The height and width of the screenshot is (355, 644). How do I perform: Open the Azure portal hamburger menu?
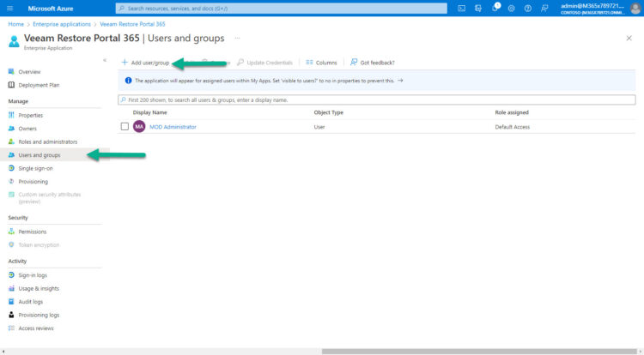[x=9, y=9]
